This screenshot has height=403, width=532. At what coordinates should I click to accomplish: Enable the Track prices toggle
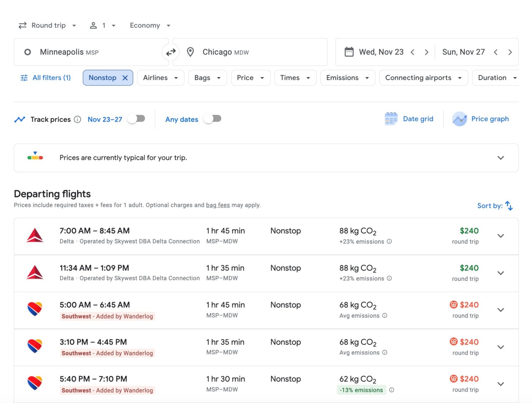pyautogui.click(x=136, y=119)
